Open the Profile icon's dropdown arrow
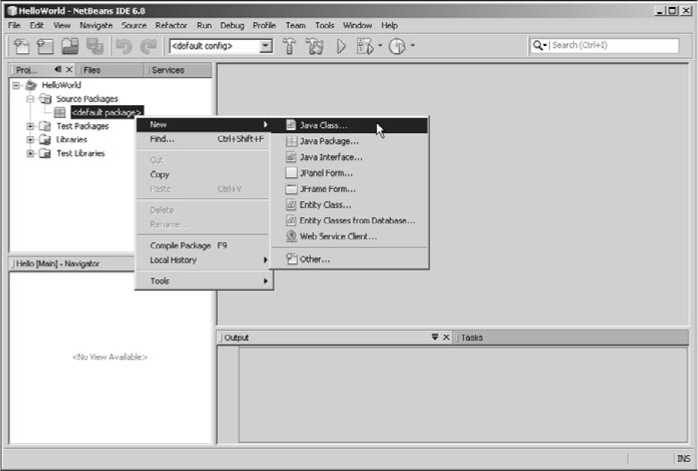The image size is (698, 471). point(413,45)
